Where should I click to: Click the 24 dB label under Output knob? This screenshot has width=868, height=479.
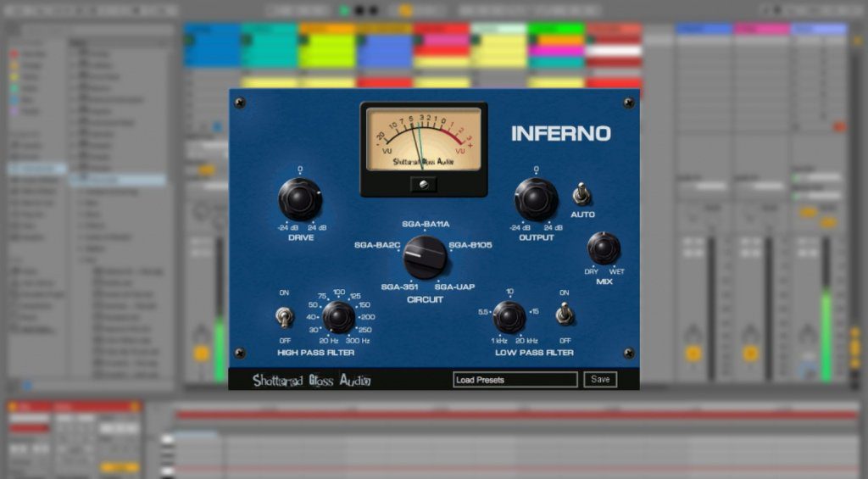click(553, 227)
